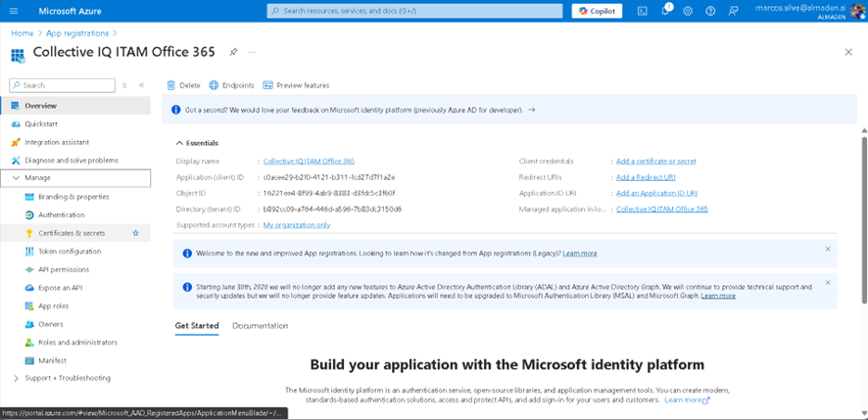Click Add a Redirect URI link
This screenshot has height=420, width=868.
tap(646, 177)
